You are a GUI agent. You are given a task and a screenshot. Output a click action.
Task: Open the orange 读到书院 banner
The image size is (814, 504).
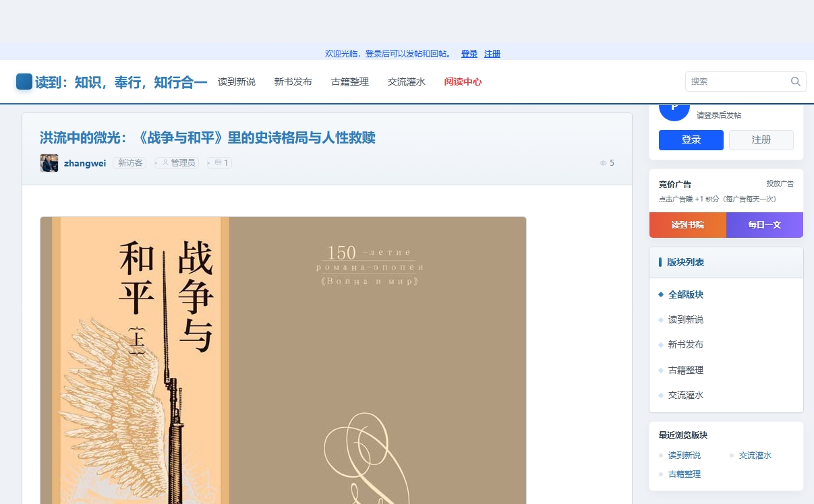point(688,225)
